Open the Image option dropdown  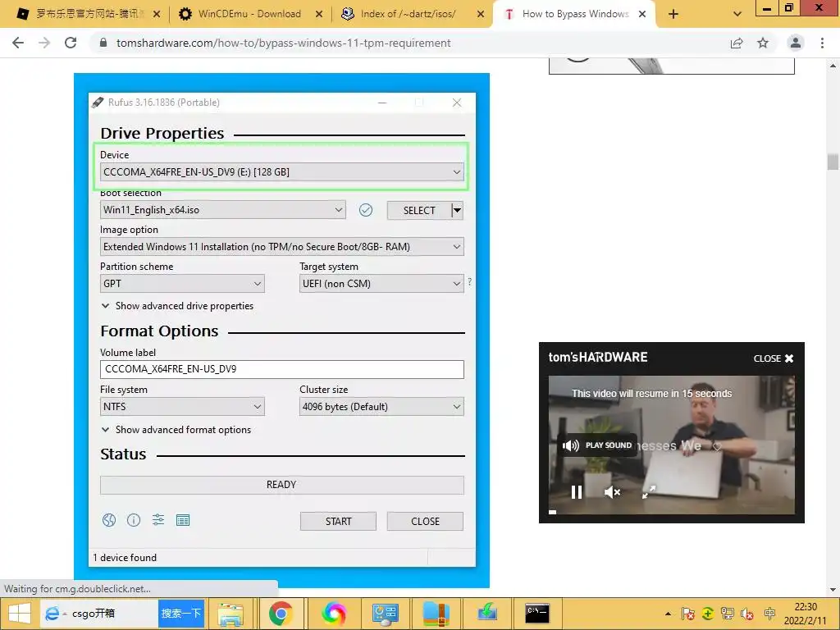pyautogui.click(x=282, y=246)
